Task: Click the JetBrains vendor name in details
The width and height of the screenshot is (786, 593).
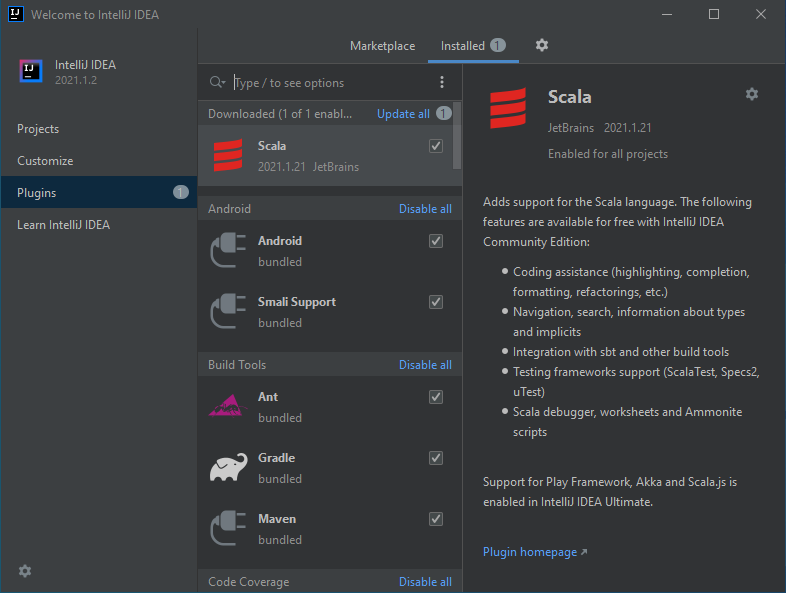Action: point(570,128)
